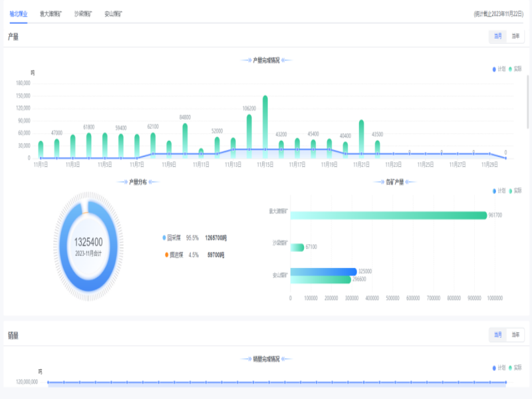This screenshot has width=532, height=399.
Task: Click the 106200 bar in production chart
Action: point(249,136)
